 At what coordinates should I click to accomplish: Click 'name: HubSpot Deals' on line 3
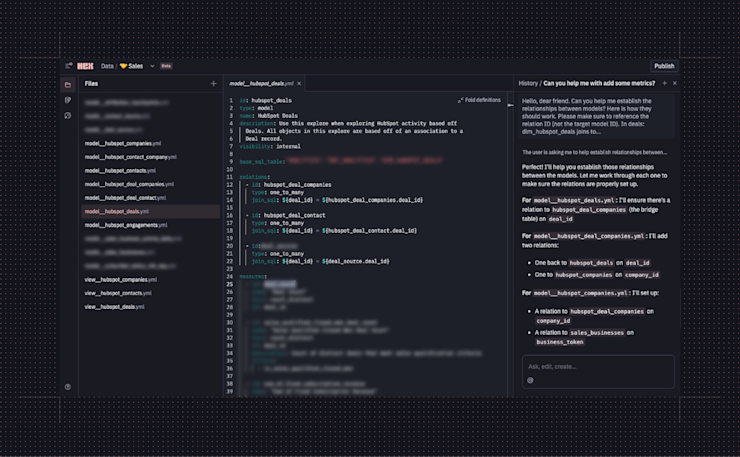click(268, 116)
